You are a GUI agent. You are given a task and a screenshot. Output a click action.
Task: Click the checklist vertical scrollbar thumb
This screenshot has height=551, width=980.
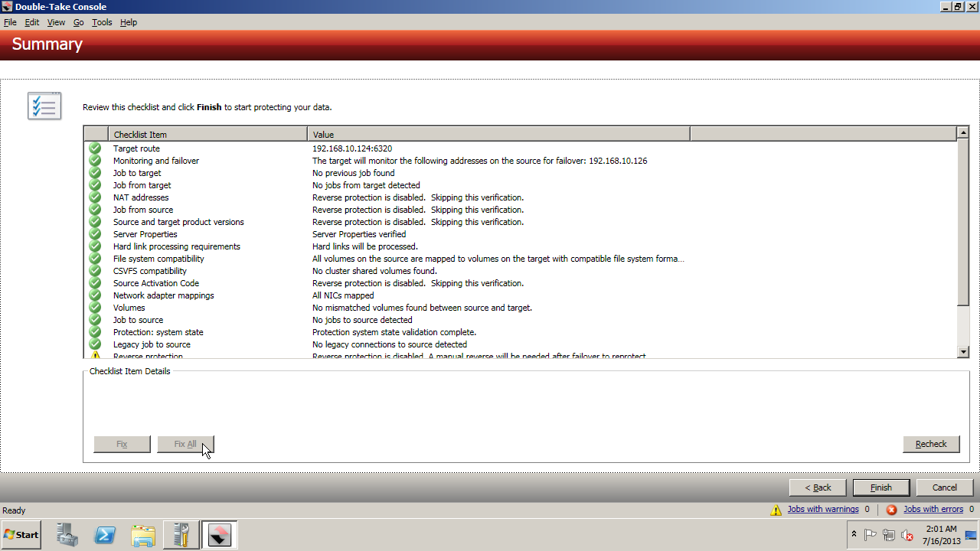click(x=963, y=222)
